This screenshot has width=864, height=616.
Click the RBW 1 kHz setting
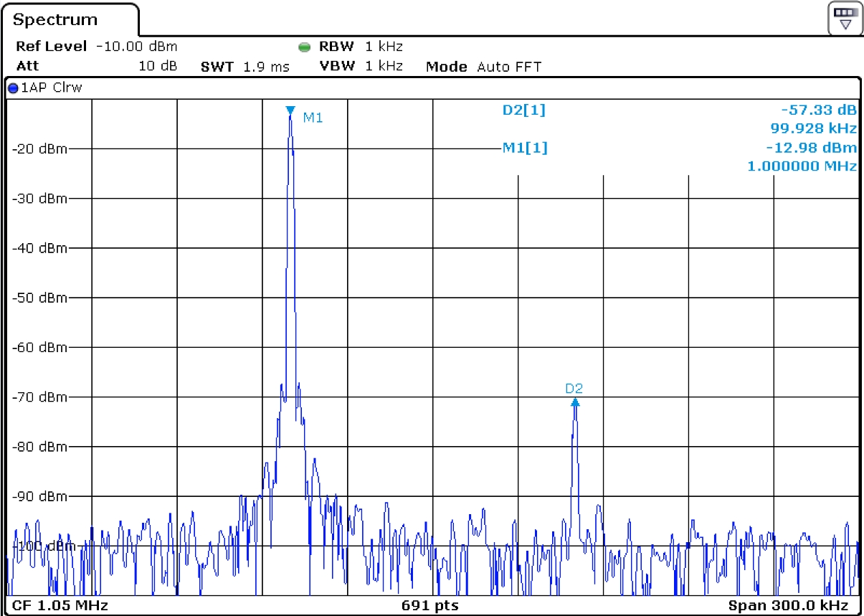pyautogui.click(x=361, y=47)
